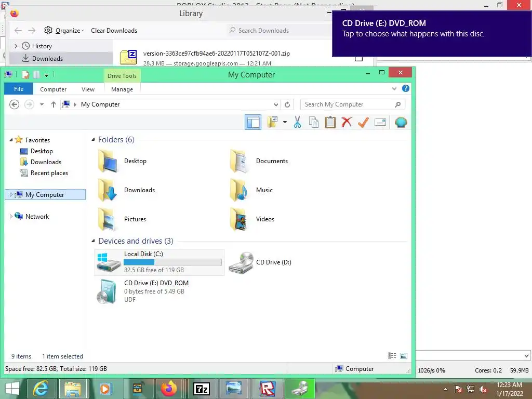This screenshot has width=532, height=399.
Task: Click the folder options toolbar icon
Action: (272, 122)
